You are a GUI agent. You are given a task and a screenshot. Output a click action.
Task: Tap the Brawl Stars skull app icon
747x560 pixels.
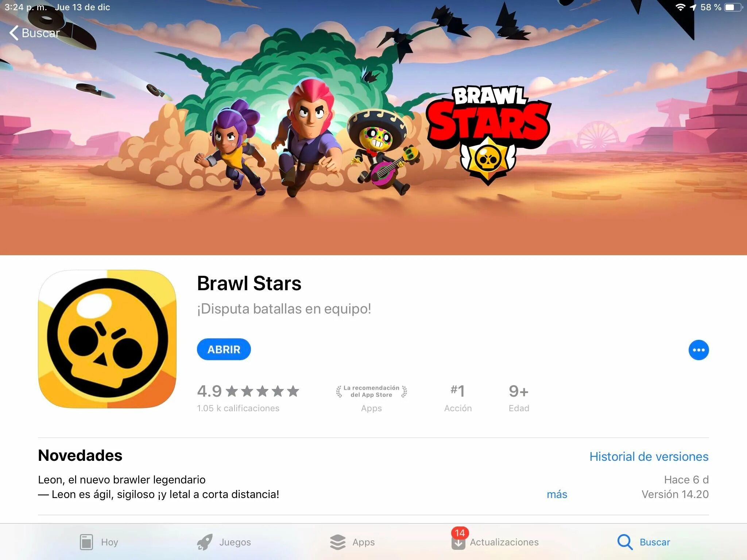(x=107, y=339)
